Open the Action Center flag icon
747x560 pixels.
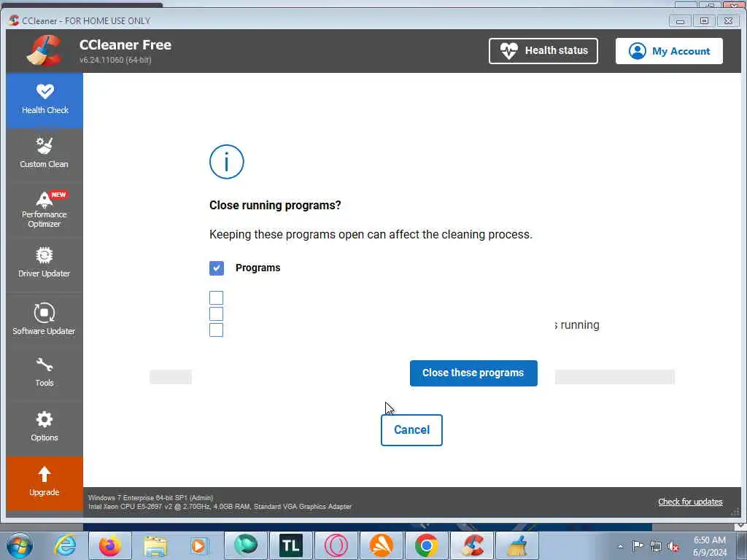638,546
